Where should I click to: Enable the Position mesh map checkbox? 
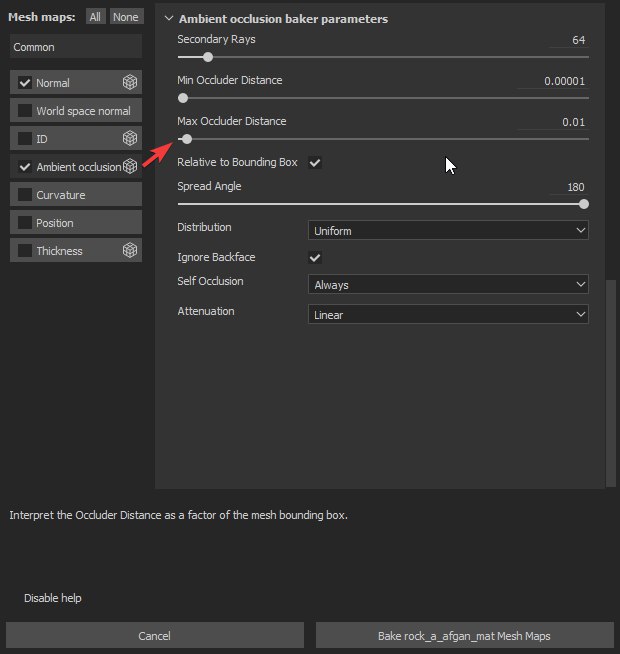(x=25, y=222)
